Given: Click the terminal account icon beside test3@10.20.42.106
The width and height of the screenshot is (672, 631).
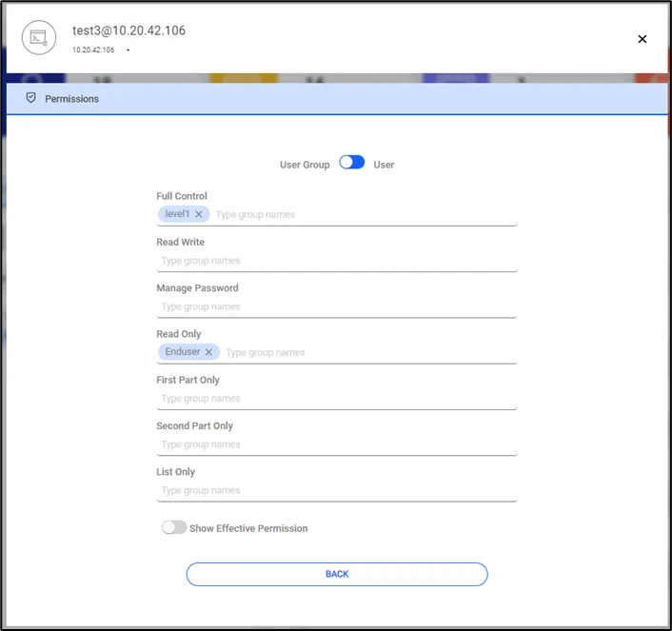Looking at the screenshot, I should coord(39,38).
